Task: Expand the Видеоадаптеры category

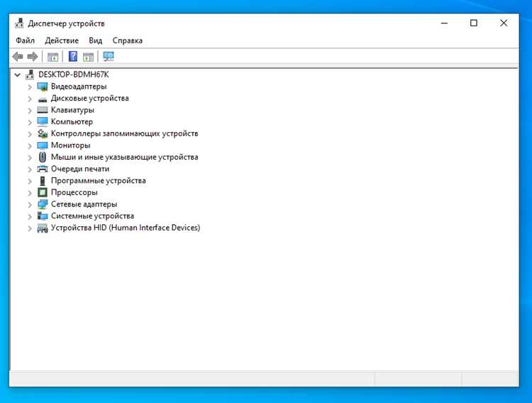Action: [x=30, y=87]
